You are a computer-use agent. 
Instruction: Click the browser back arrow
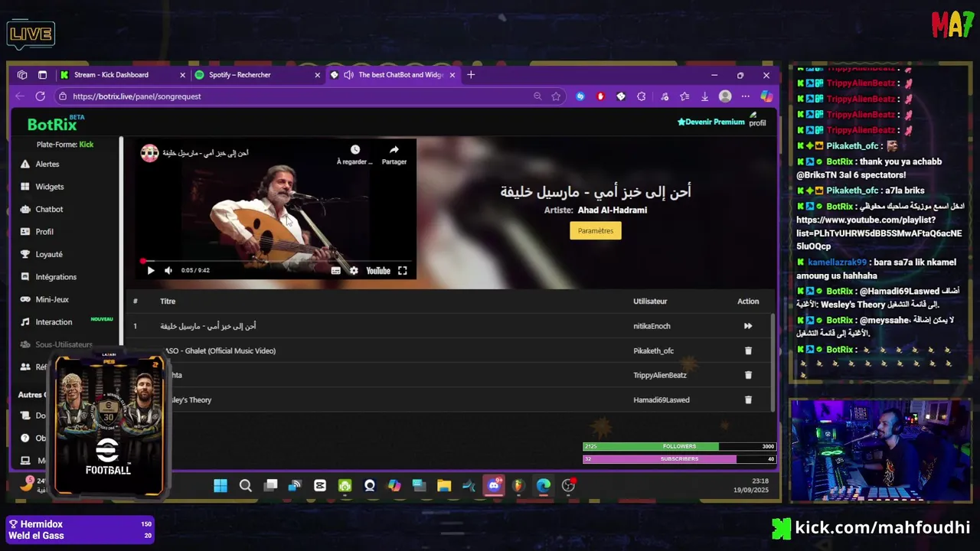point(20,96)
